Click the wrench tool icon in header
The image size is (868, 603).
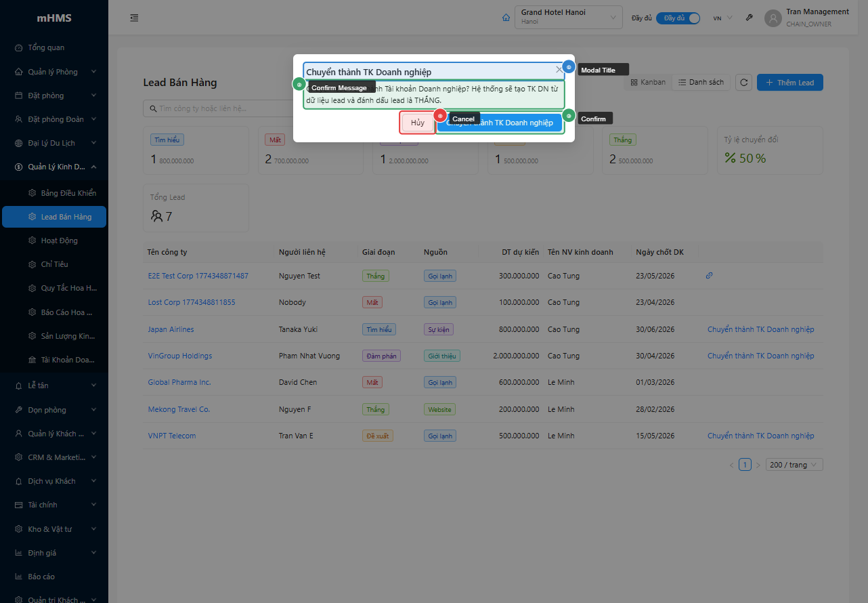coord(750,18)
